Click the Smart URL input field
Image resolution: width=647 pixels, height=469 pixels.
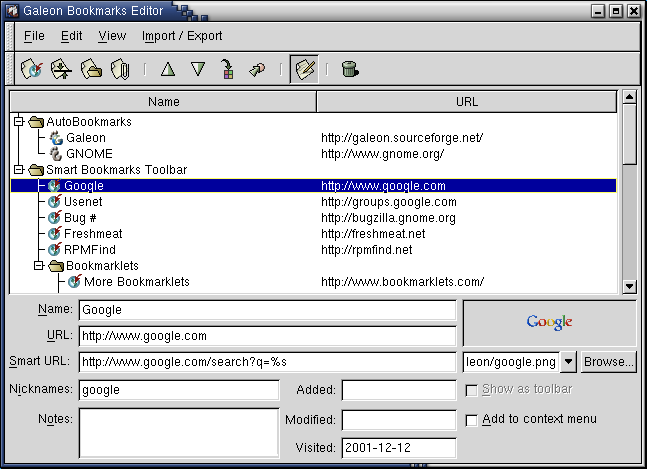coord(267,362)
